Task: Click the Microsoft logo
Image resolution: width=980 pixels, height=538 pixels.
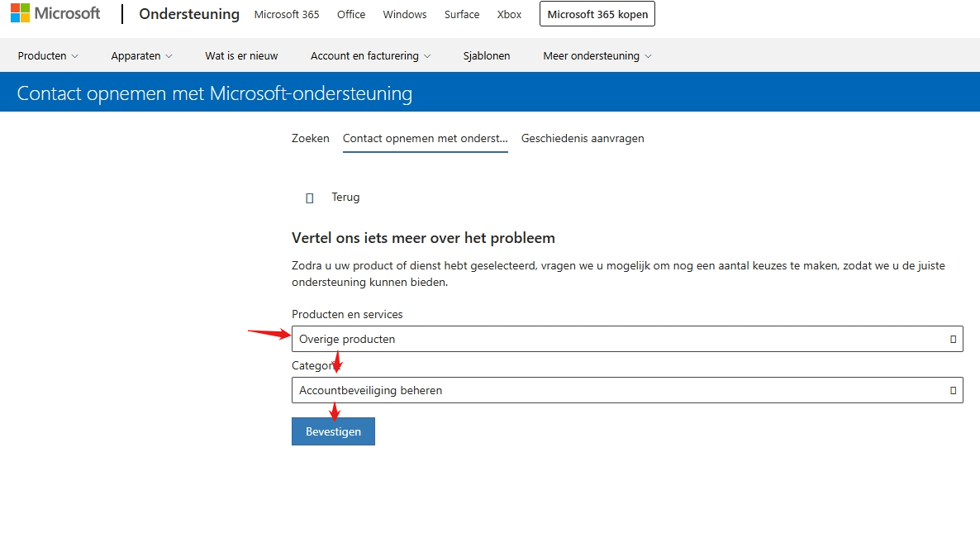Action: click(55, 13)
